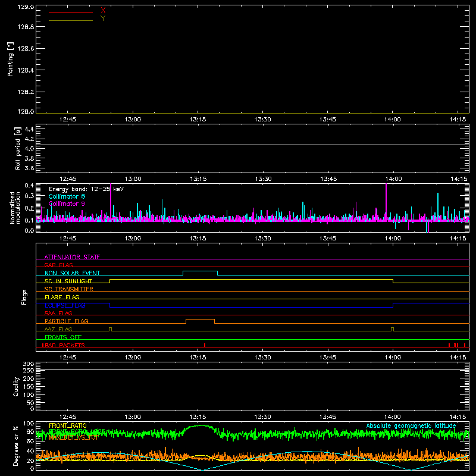The width and height of the screenshot is (476, 476).
Task: Click the olive A4Z_FLAG label
Action: coord(58,329)
